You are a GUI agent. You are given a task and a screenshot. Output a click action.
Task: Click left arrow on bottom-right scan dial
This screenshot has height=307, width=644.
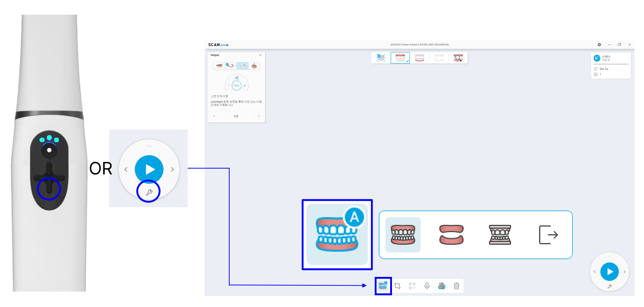594,272
